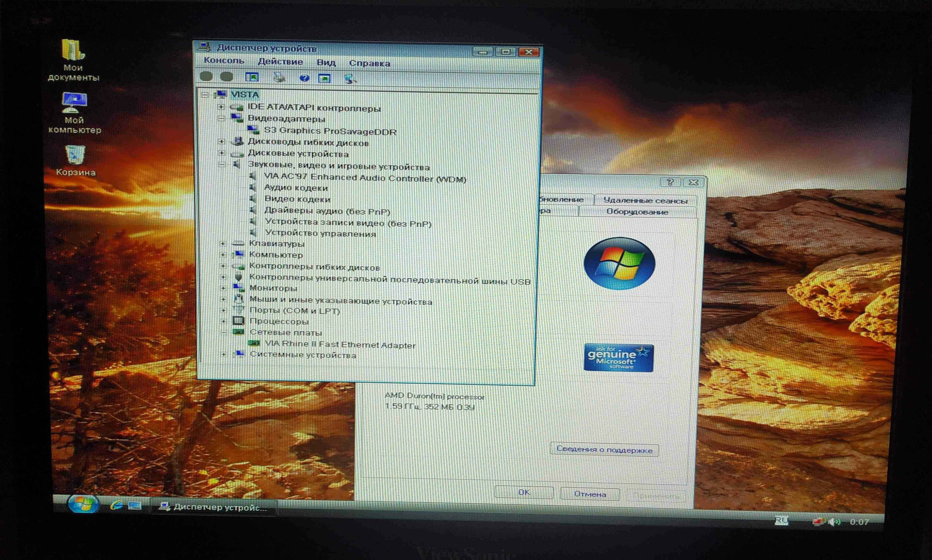Switch to the Оборудование tab
Image resolution: width=932 pixels, height=560 pixels.
click(x=637, y=212)
